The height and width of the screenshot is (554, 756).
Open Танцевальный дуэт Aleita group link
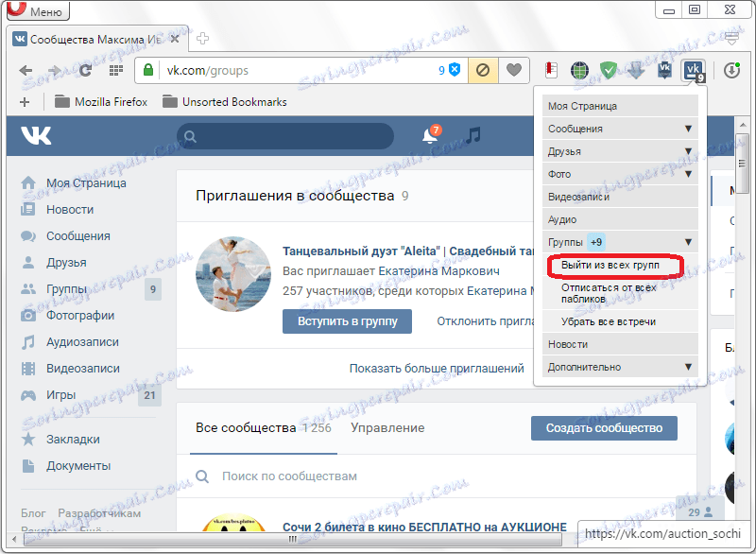coord(408,251)
